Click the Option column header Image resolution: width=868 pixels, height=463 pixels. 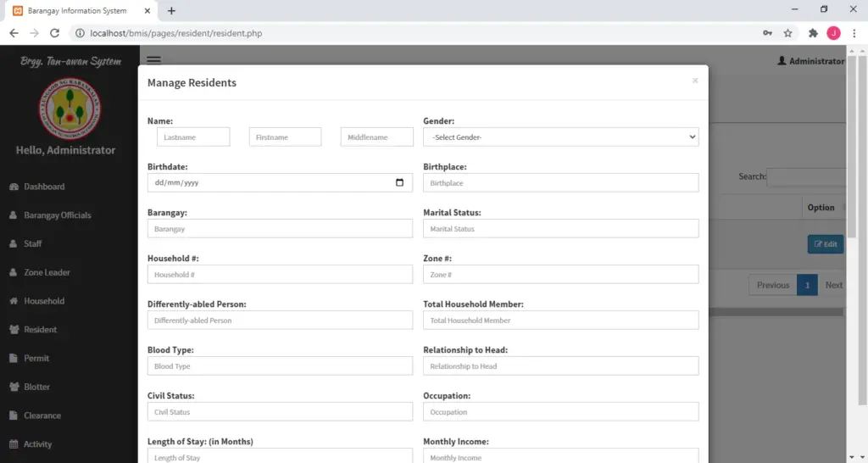pyautogui.click(x=821, y=208)
